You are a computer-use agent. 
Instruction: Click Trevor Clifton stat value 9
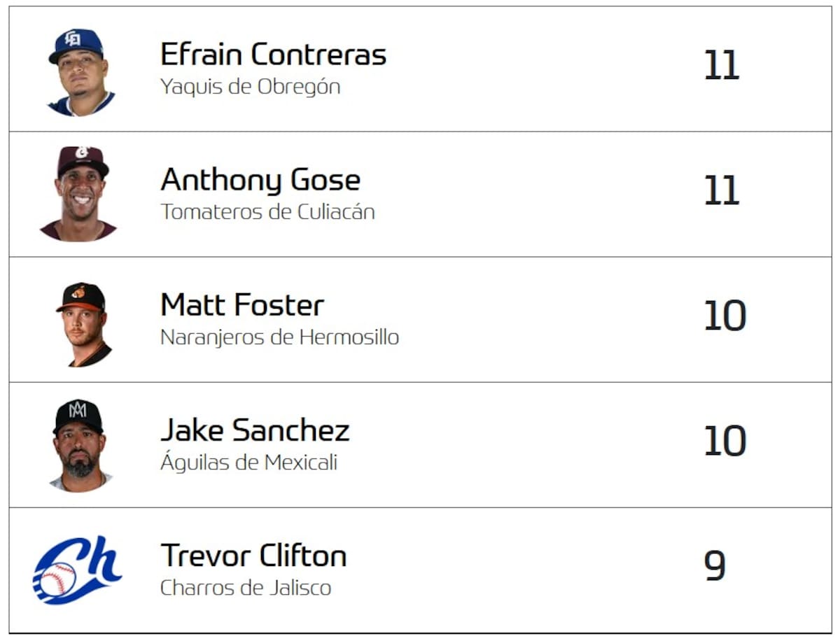click(715, 566)
